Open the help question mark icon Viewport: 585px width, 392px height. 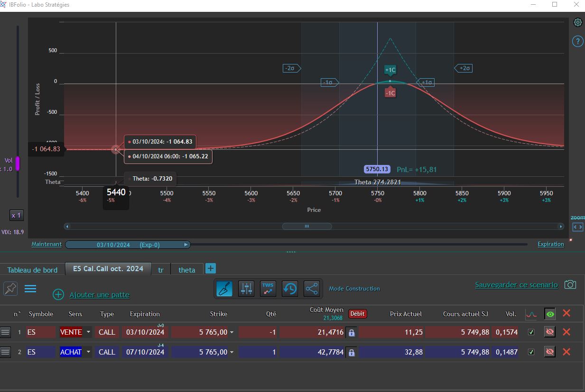point(577,41)
